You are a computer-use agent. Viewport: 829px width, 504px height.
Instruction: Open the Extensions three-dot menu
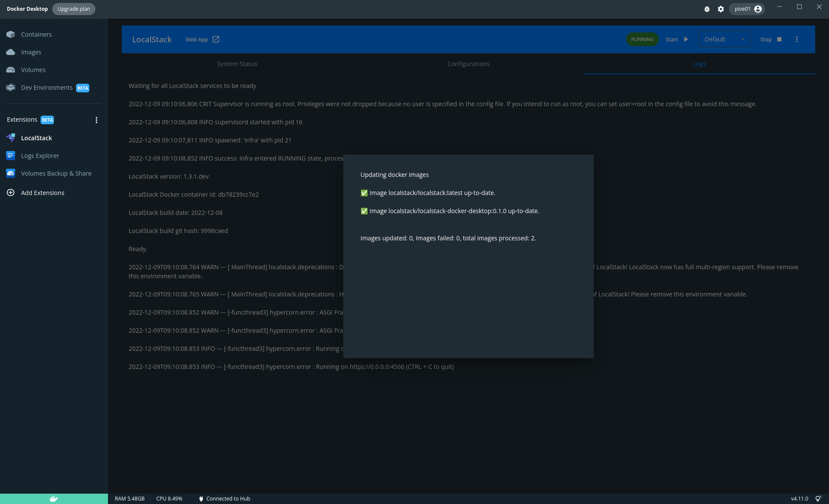click(96, 120)
